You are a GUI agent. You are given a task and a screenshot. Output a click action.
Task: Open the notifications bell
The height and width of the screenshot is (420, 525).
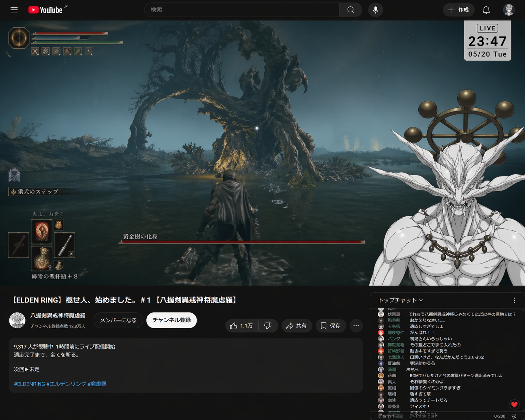486,10
